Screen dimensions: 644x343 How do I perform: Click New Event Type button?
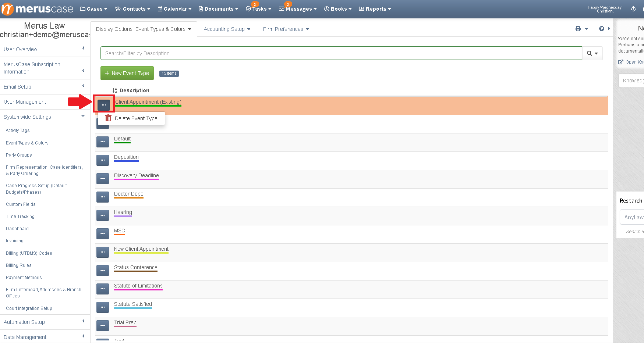tap(127, 73)
